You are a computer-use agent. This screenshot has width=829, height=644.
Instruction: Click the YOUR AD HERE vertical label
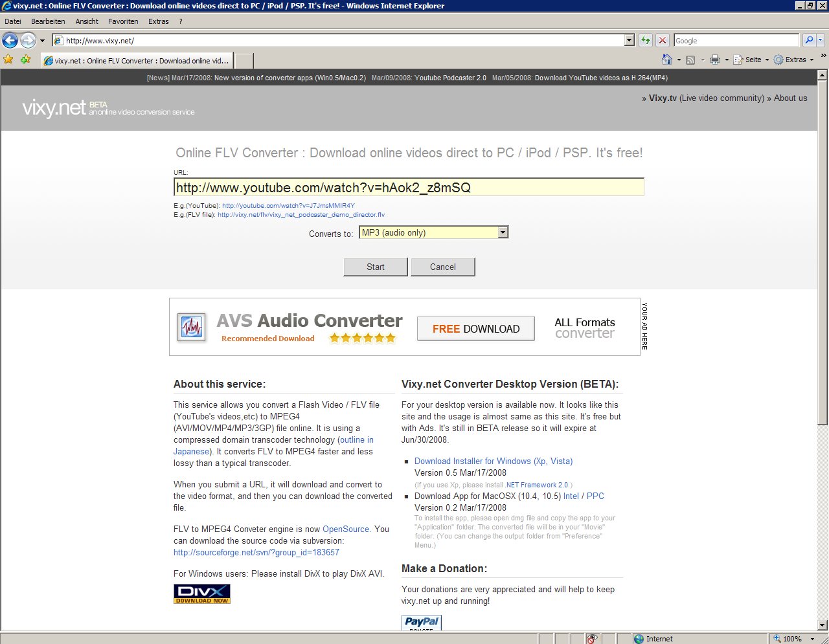click(x=644, y=326)
